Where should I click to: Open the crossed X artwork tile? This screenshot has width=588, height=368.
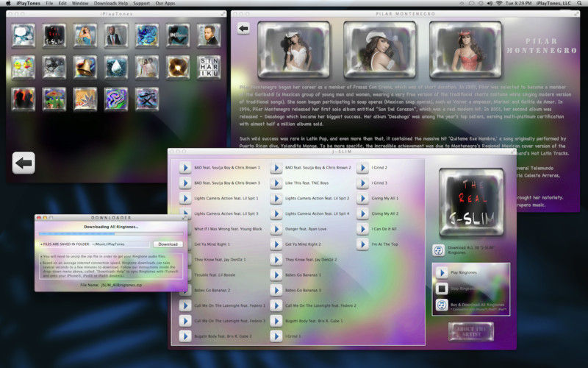pyautogui.click(x=147, y=99)
